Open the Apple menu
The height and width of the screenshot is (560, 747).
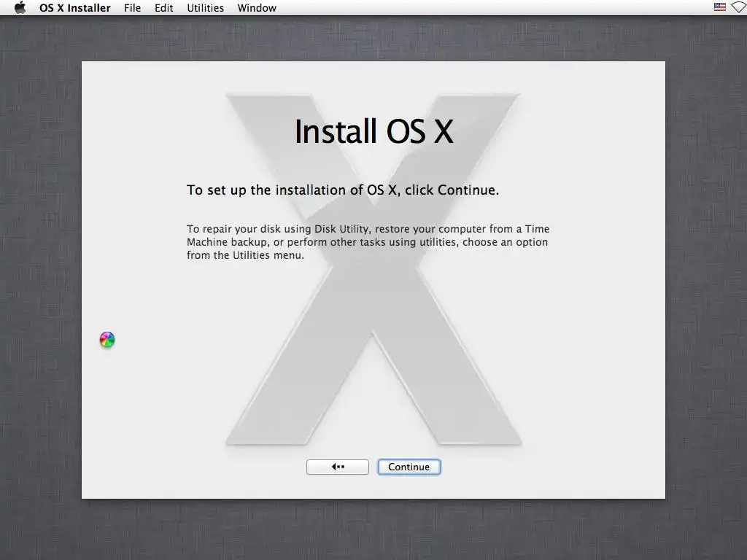tap(20, 7)
